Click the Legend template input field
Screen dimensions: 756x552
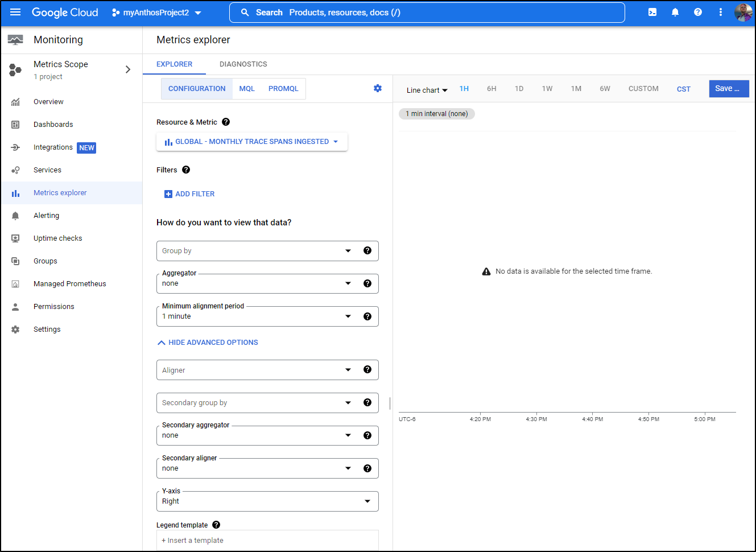click(x=267, y=540)
